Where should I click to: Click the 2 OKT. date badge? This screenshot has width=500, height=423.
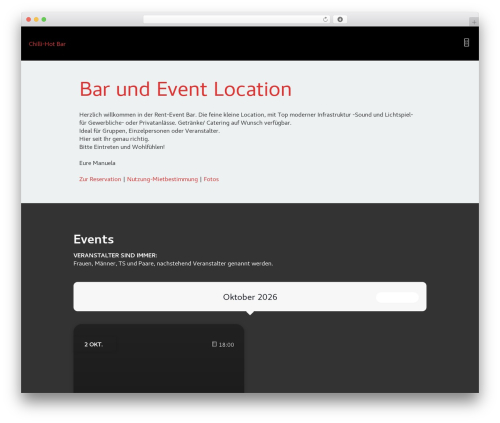point(94,344)
